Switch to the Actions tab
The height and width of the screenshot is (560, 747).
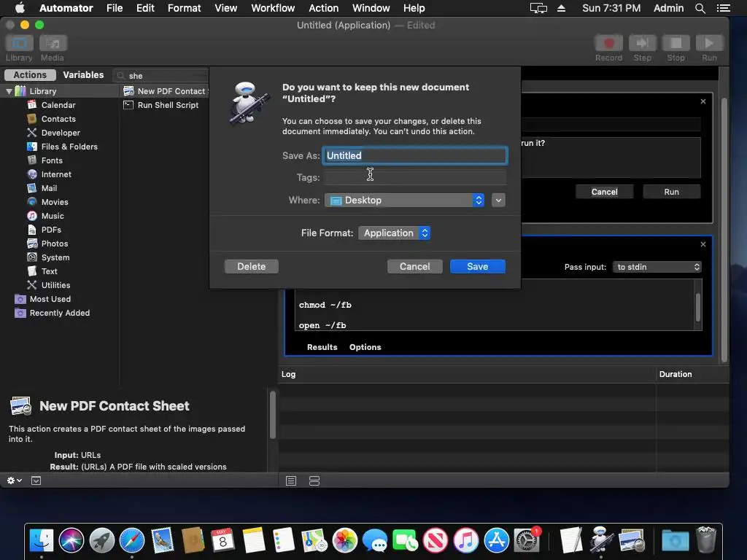coord(30,75)
